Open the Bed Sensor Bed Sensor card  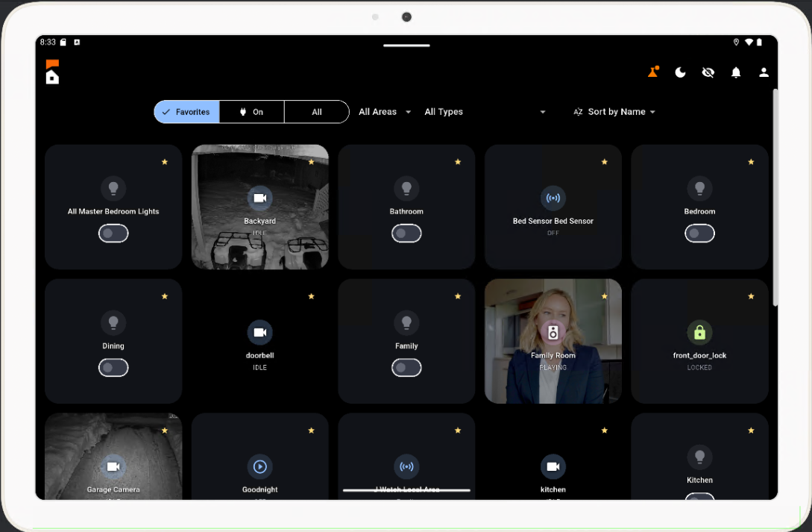pyautogui.click(x=553, y=207)
